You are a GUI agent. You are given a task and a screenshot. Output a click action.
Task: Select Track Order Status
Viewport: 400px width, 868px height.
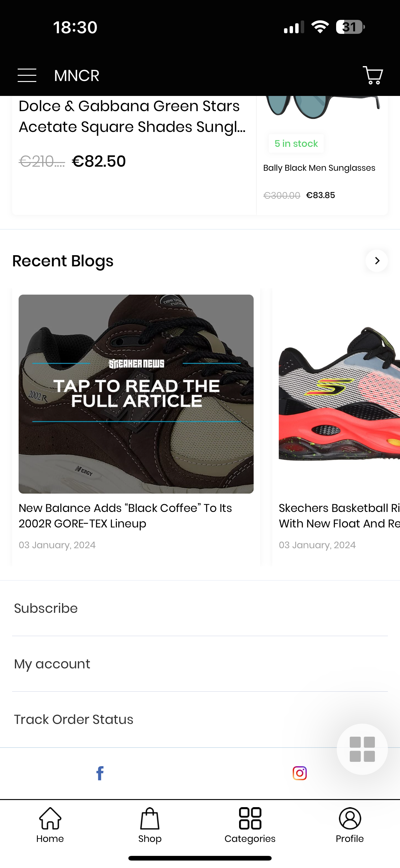(x=200, y=719)
